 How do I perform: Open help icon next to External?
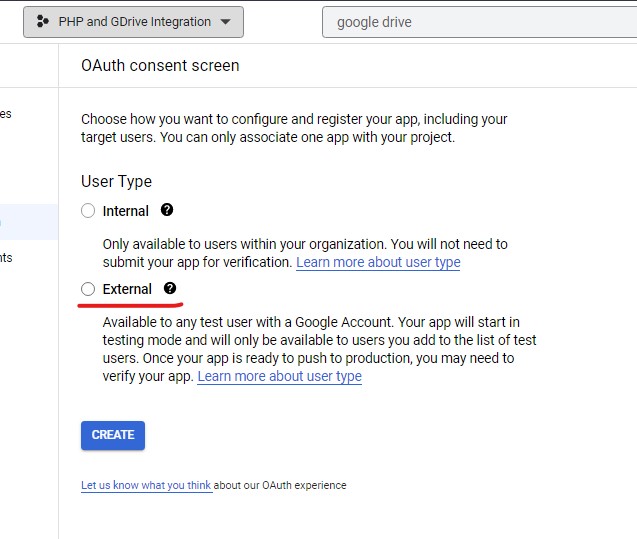pyautogui.click(x=170, y=288)
